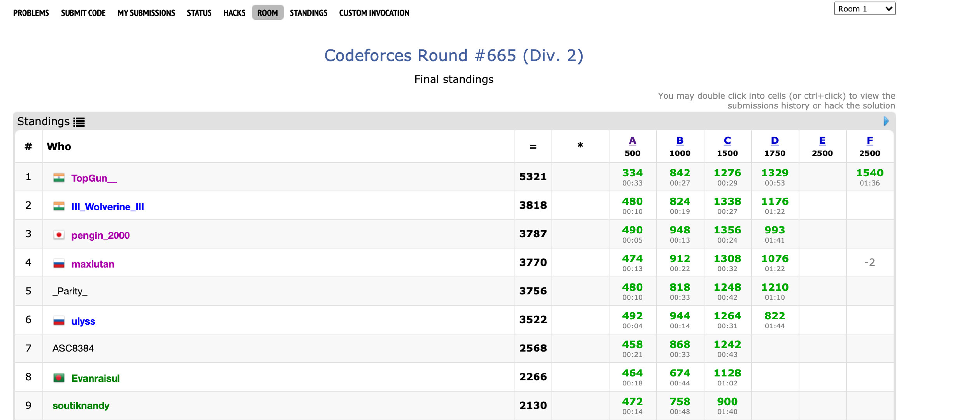Click Evanraisul score 1128 in C
Image resolution: width=980 pixels, height=420 pixels.
click(x=727, y=373)
